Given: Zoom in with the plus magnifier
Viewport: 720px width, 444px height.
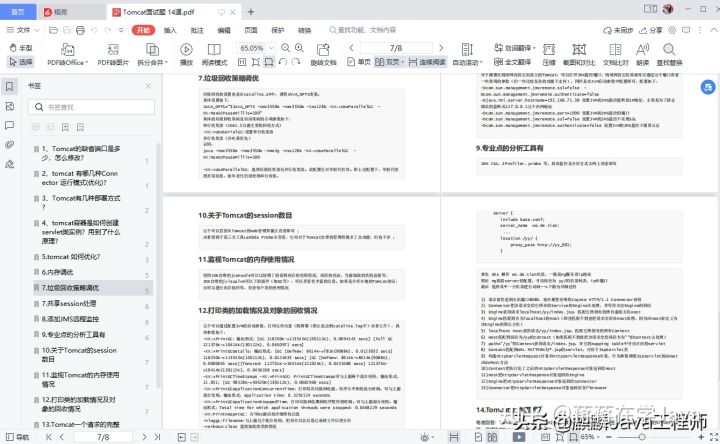Looking at the screenshot, I should [x=299, y=48].
